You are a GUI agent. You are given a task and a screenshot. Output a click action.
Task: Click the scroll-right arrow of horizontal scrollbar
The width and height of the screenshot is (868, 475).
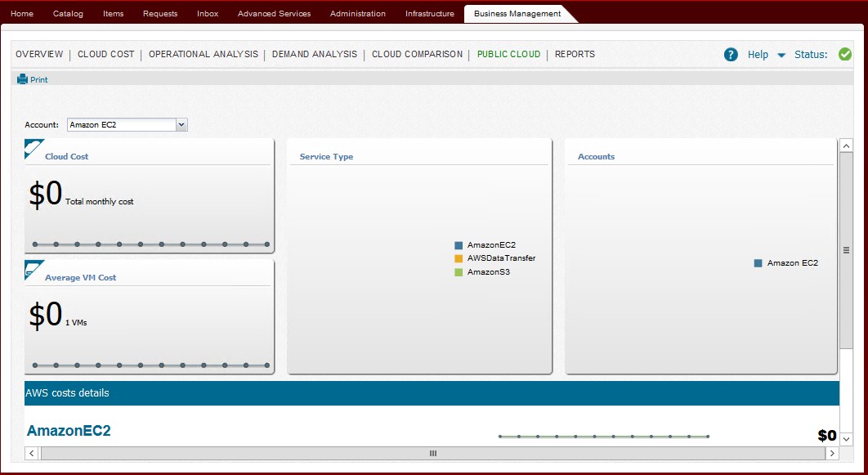tap(832, 453)
